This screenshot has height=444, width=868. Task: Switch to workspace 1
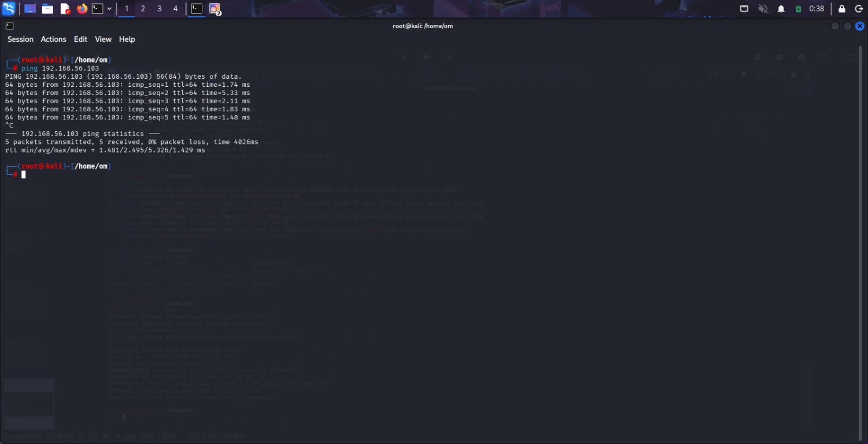pyautogui.click(x=126, y=9)
